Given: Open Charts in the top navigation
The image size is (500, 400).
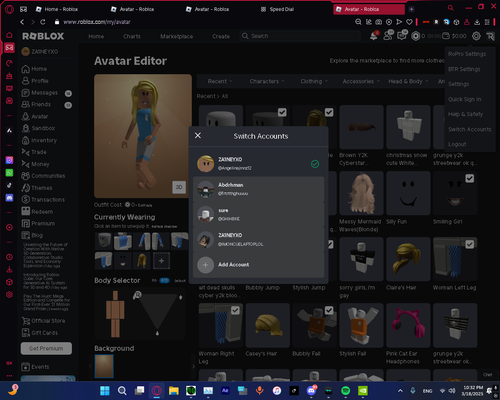Looking at the screenshot, I should (132, 36).
